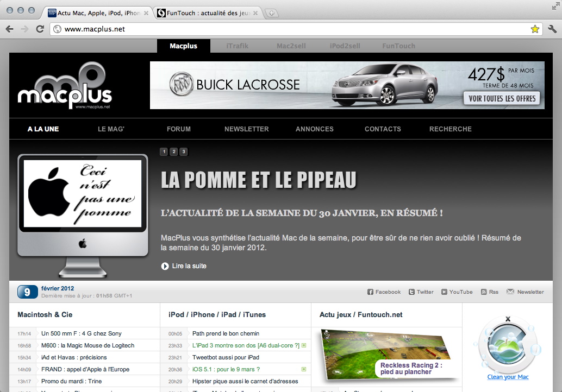Open article iOS 5.1 : pour le 9 mars ?

click(226, 369)
